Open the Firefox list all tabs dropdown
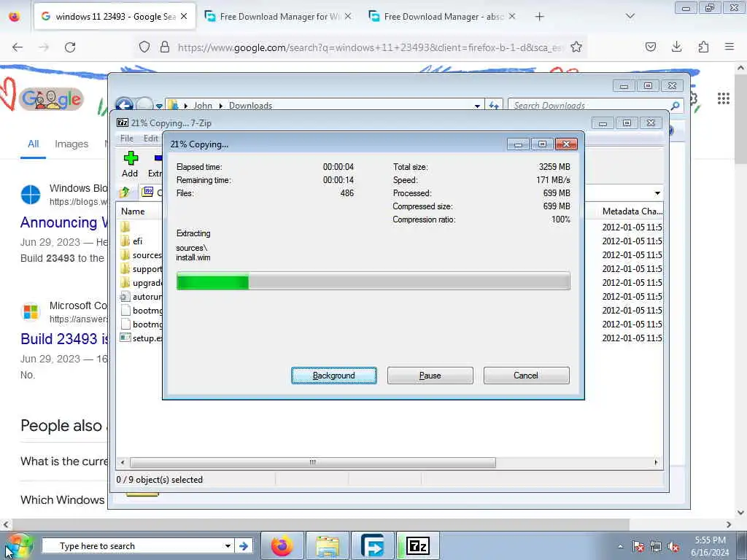The height and width of the screenshot is (560, 747). click(630, 16)
